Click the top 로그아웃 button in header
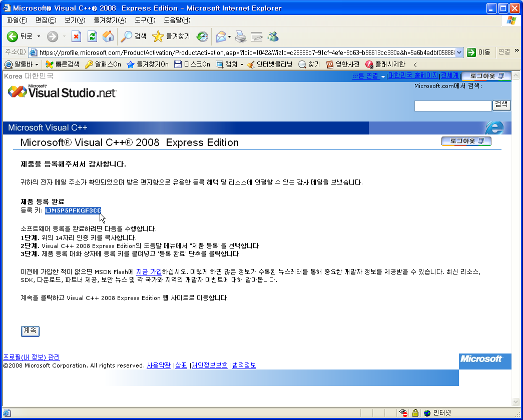Screen dimensions: 523x420 [486, 76]
